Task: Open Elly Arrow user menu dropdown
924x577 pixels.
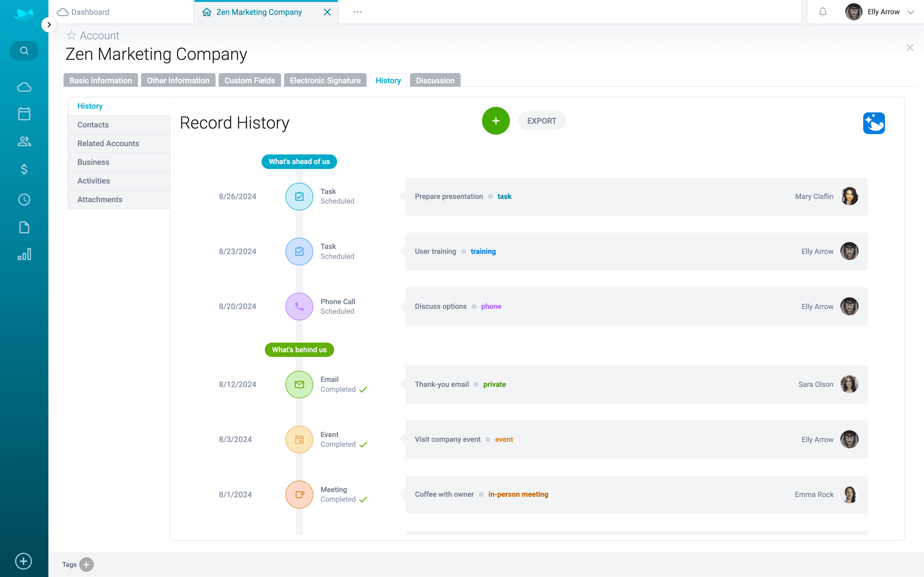Action: pos(910,12)
